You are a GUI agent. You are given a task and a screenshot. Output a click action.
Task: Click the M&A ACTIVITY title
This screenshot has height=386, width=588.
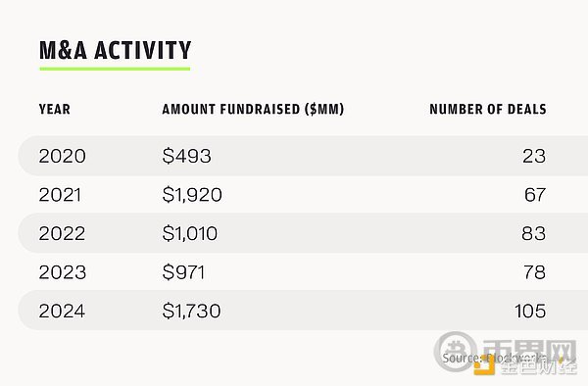tap(116, 50)
